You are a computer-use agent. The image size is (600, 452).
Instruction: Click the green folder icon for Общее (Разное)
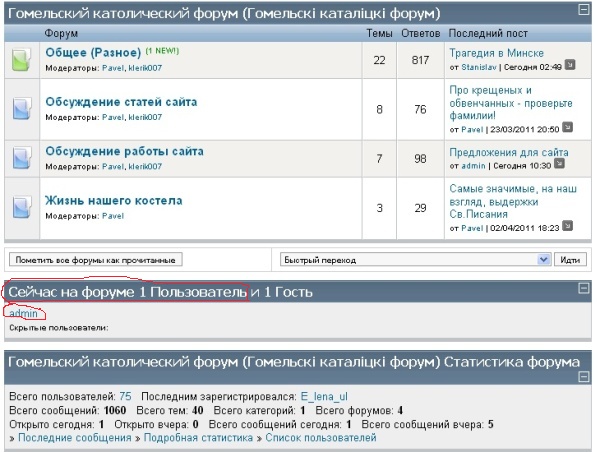(22, 61)
